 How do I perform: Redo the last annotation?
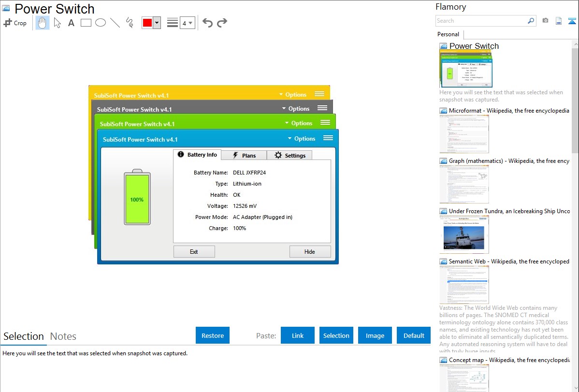point(222,23)
